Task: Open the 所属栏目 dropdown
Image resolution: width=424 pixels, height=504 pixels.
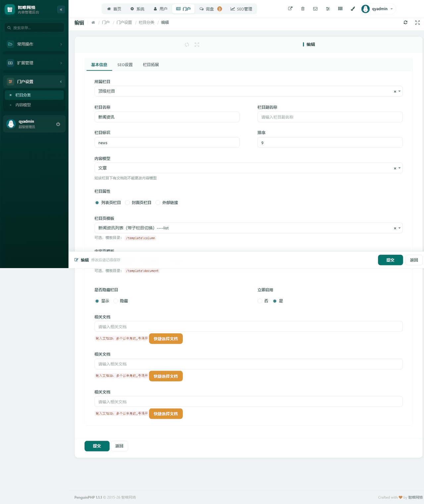Action: click(x=248, y=91)
